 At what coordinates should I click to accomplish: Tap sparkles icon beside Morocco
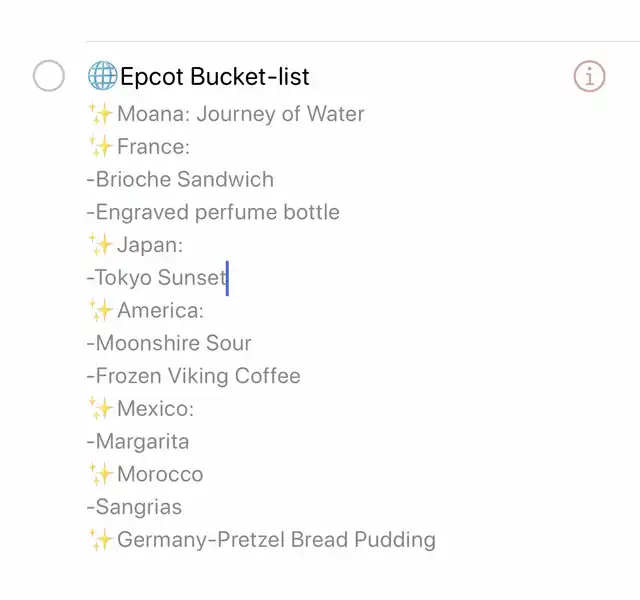point(100,474)
